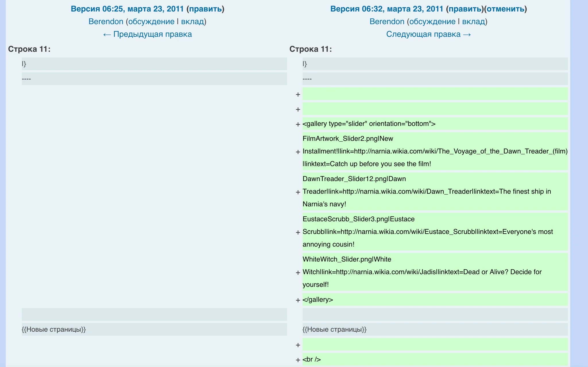The image size is (588, 367).
Task: Click 'править' for the newer revision
Action: click(465, 9)
